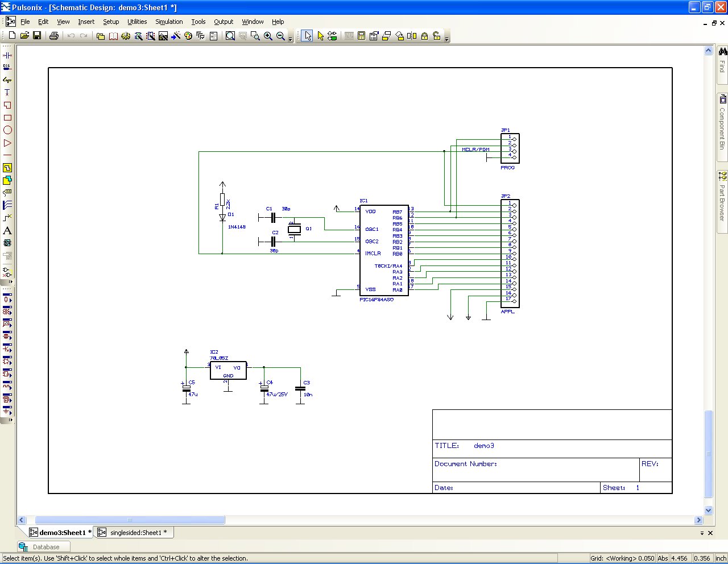
Task: Select the Insert Rectangle shape tool
Action: pyautogui.click(x=7, y=118)
